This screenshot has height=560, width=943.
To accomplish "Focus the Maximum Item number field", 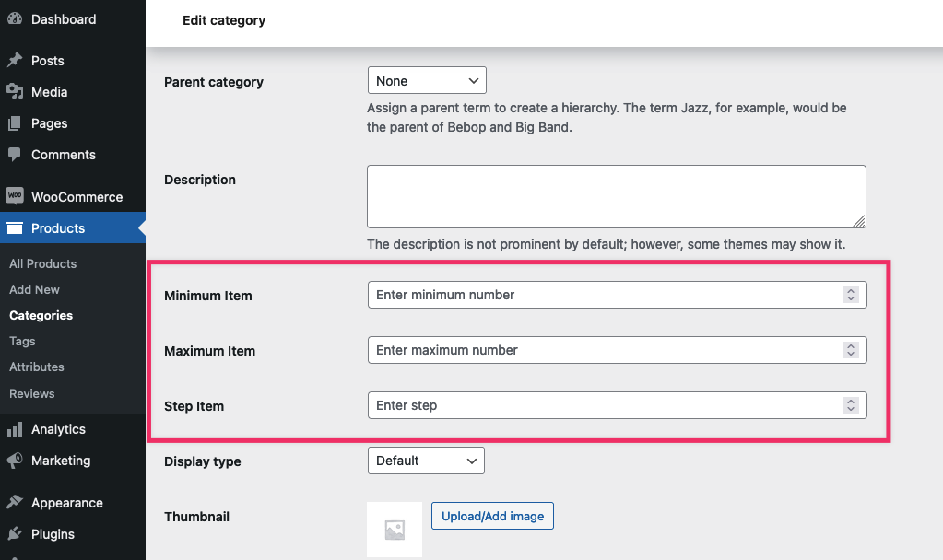I will [617, 350].
